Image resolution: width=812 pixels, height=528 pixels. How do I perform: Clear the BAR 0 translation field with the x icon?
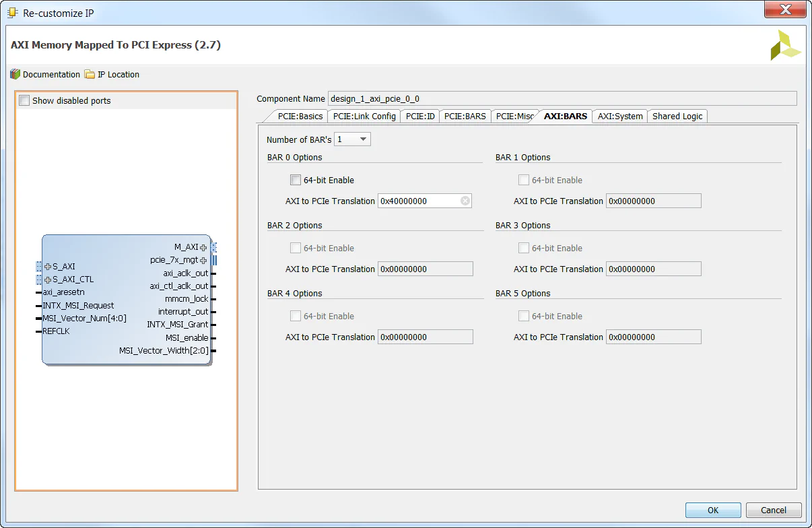coord(465,201)
